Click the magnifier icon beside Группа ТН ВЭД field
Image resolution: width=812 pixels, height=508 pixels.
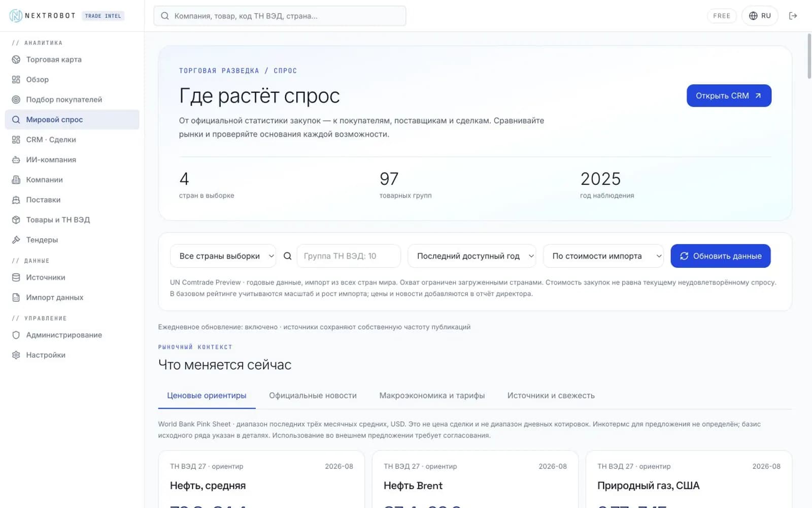click(x=287, y=256)
